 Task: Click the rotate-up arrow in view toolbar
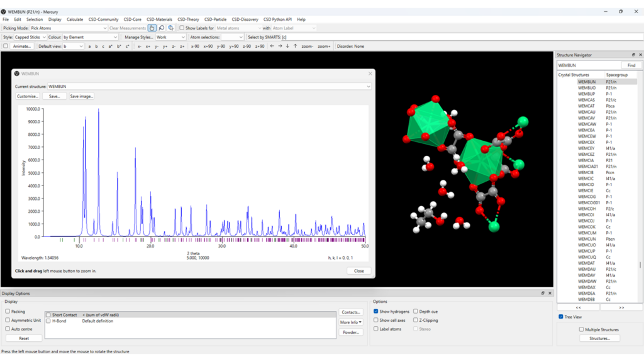tap(296, 46)
